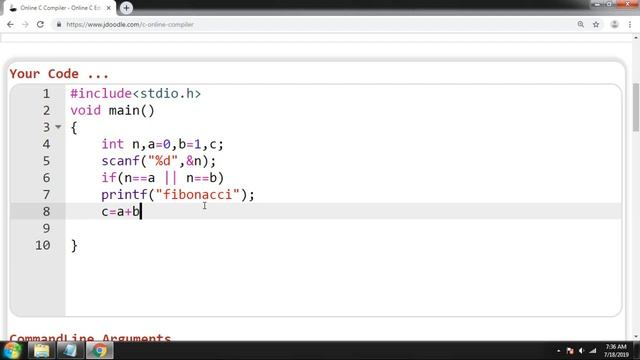Viewport: 640px width, 360px height.
Task: Open File Explorer from the taskbar
Action: (42, 351)
